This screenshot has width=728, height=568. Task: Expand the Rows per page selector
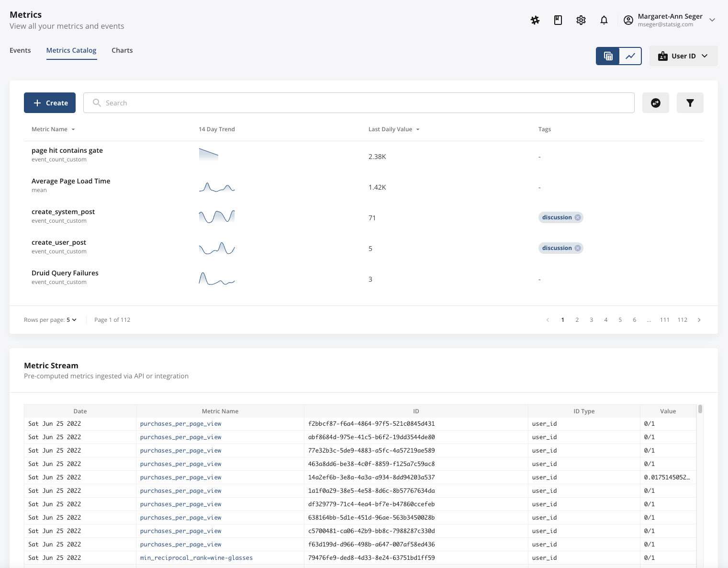point(70,319)
